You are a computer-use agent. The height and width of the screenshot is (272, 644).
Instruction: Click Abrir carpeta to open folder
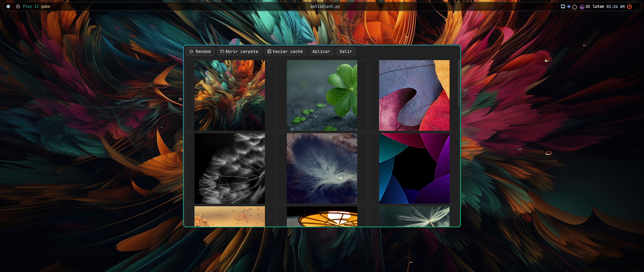(239, 51)
